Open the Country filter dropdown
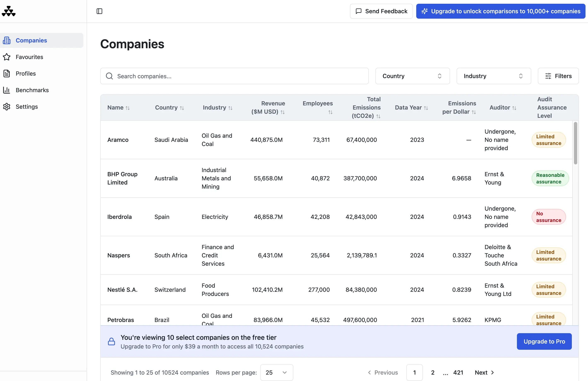 tap(412, 76)
